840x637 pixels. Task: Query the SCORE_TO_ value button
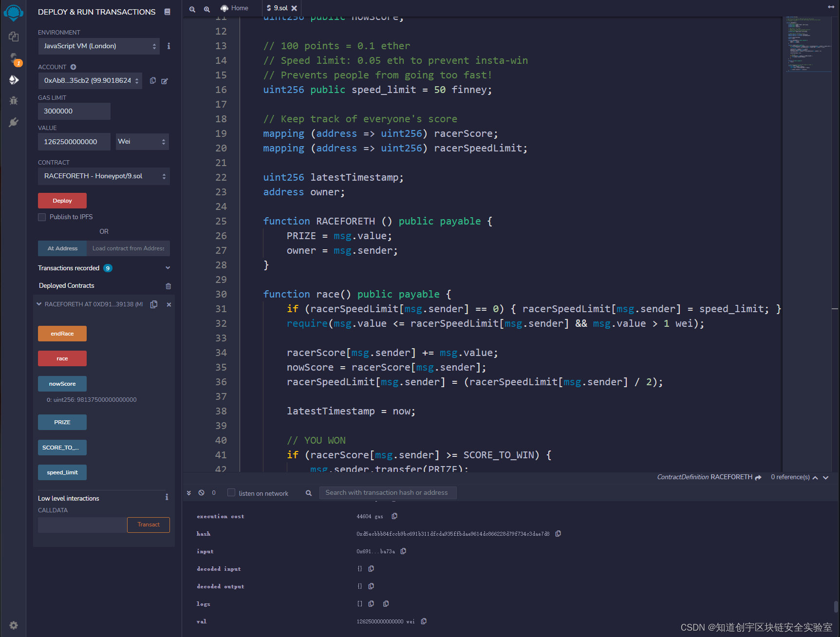(62, 448)
